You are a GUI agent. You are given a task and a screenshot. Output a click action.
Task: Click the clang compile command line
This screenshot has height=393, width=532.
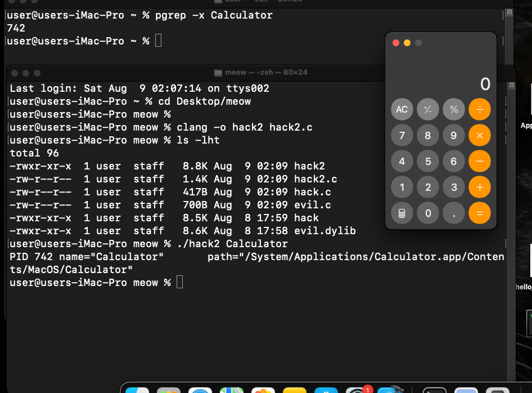click(x=244, y=127)
